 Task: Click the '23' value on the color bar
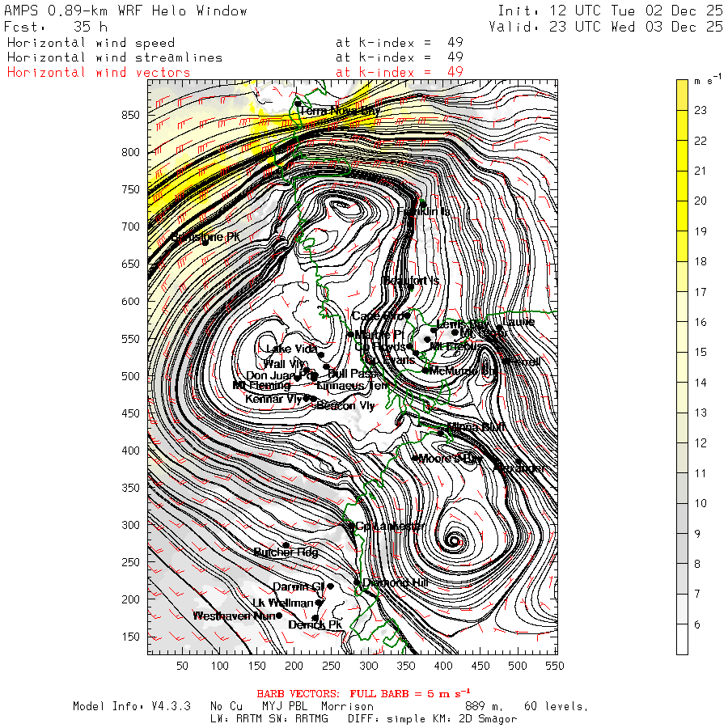click(x=700, y=111)
